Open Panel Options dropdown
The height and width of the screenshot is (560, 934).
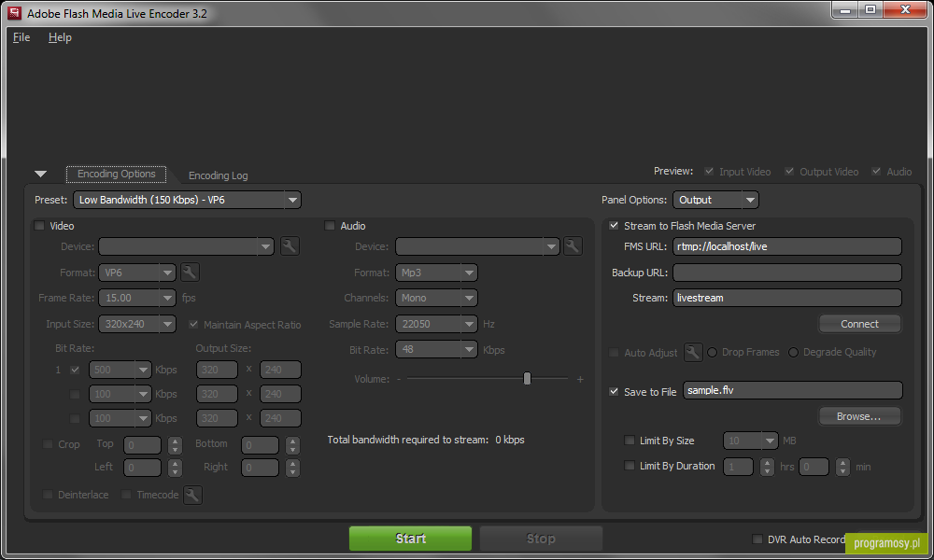(x=715, y=200)
